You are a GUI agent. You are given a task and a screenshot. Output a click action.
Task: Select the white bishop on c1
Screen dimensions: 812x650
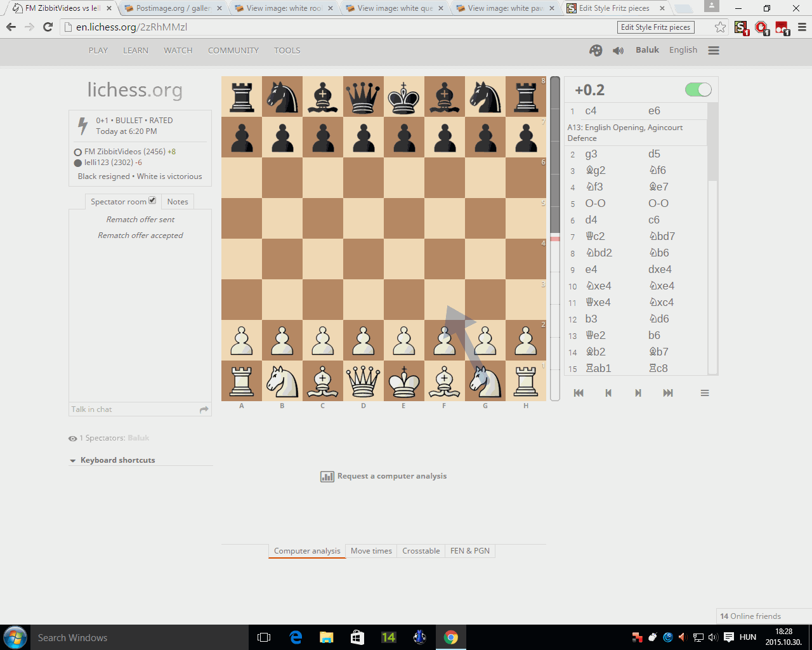323,381
